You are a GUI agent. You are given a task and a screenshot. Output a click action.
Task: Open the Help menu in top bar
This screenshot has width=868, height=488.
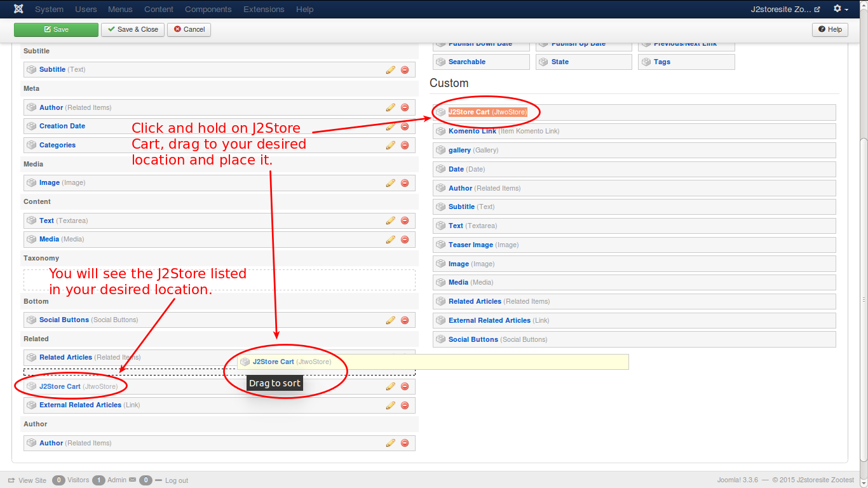point(305,10)
